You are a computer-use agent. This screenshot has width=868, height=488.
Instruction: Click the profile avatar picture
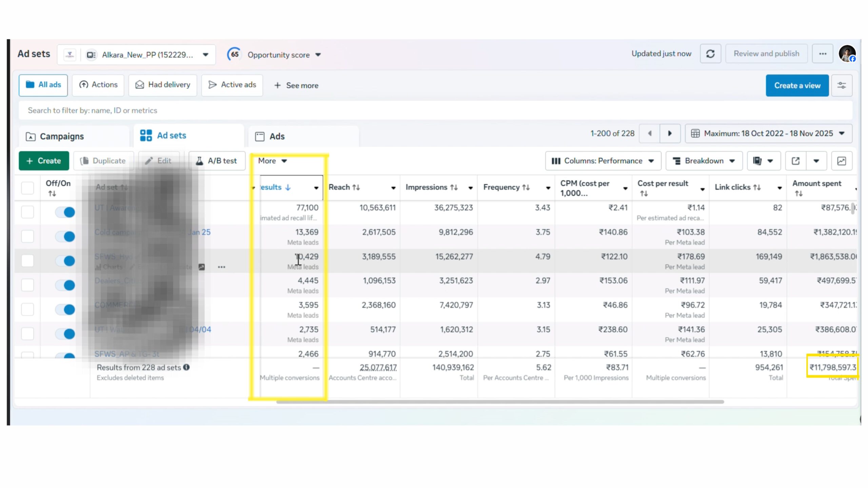click(847, 54)
